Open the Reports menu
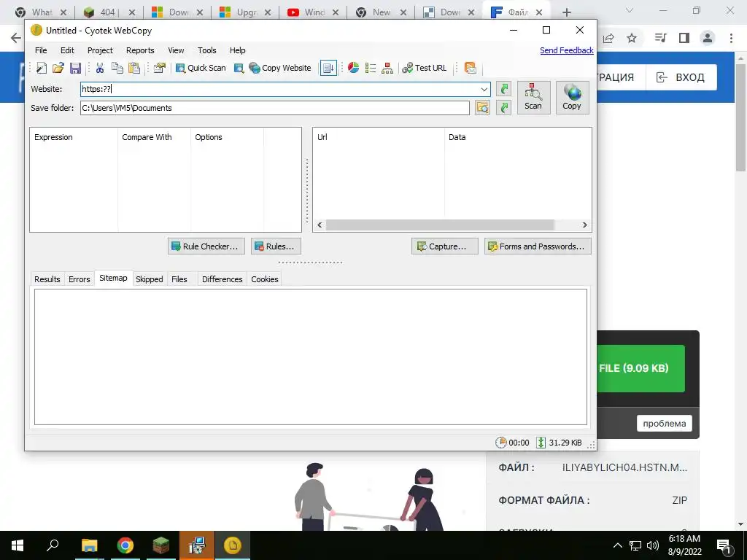 pyautogui.click(x=140, y=50)
